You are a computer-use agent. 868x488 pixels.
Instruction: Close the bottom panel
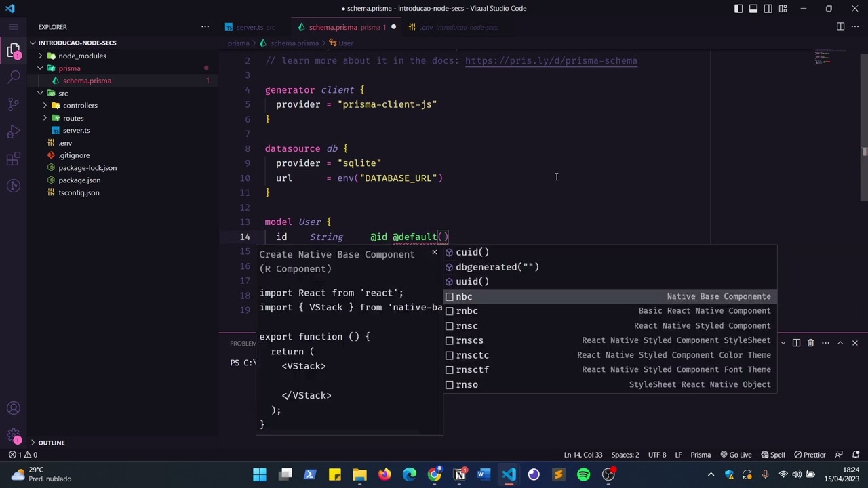click(854, 343)
